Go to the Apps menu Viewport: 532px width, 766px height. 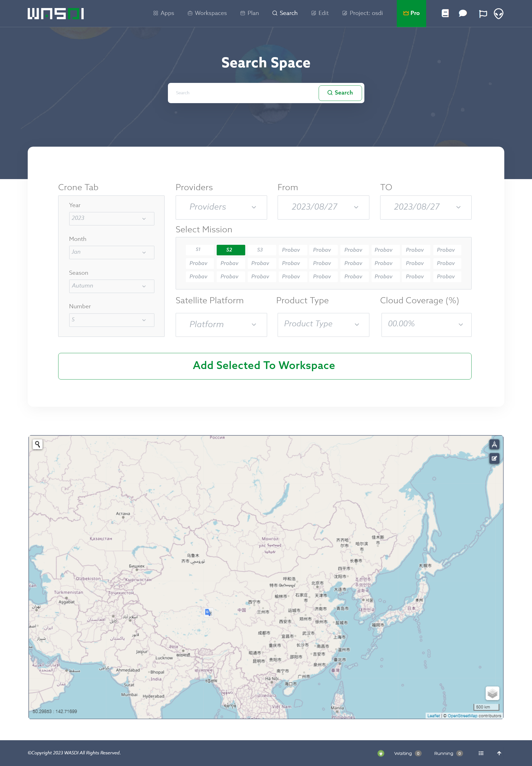(163, 13)
